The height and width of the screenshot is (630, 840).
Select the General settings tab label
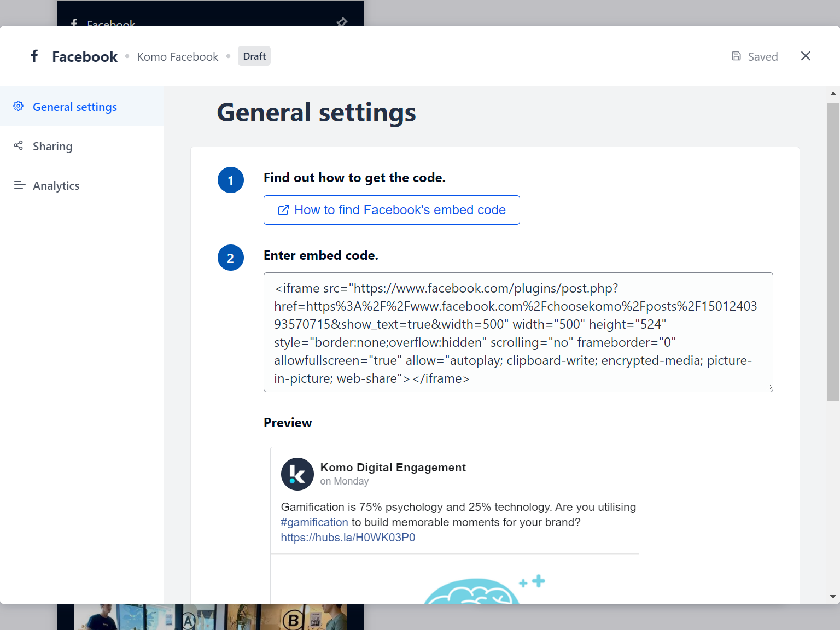coord(75,107)
